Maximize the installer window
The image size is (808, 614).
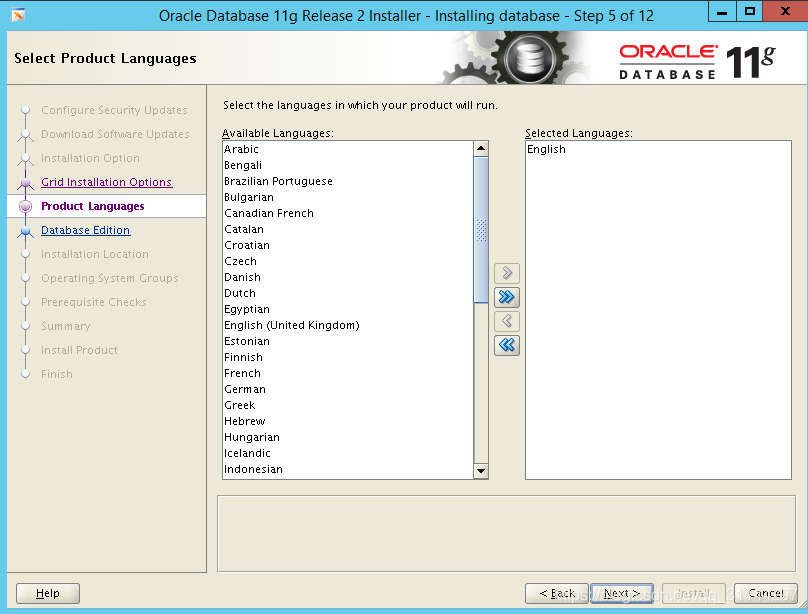(750, 11)
